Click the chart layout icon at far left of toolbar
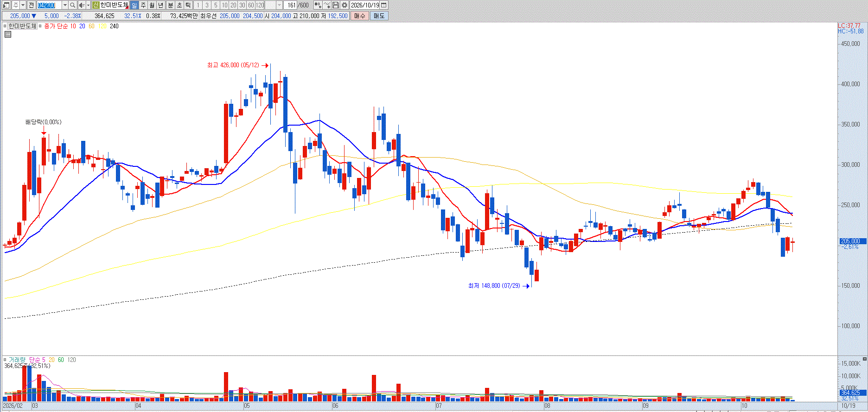 (6, 5)
